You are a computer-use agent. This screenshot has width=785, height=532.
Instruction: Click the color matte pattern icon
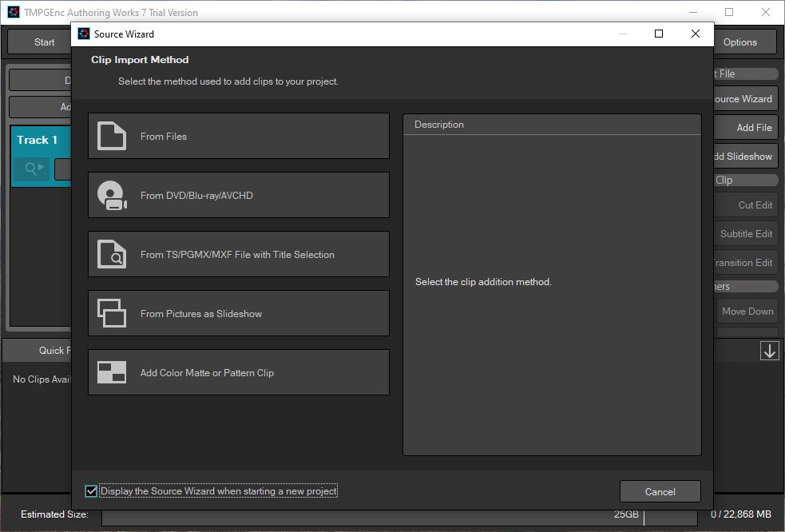pyautogui.click(x=111, y=372)
